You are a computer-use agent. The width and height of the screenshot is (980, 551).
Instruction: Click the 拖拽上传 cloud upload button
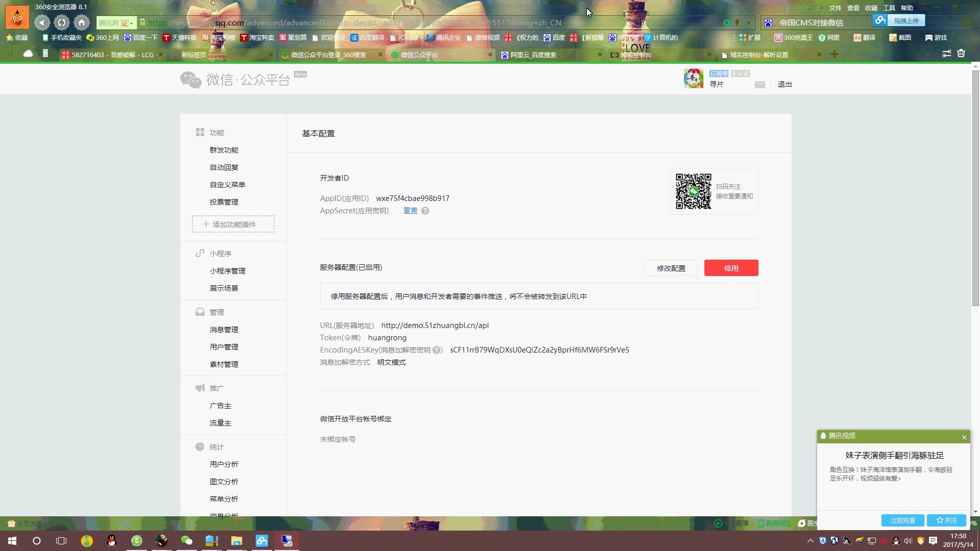coord(898,21)
